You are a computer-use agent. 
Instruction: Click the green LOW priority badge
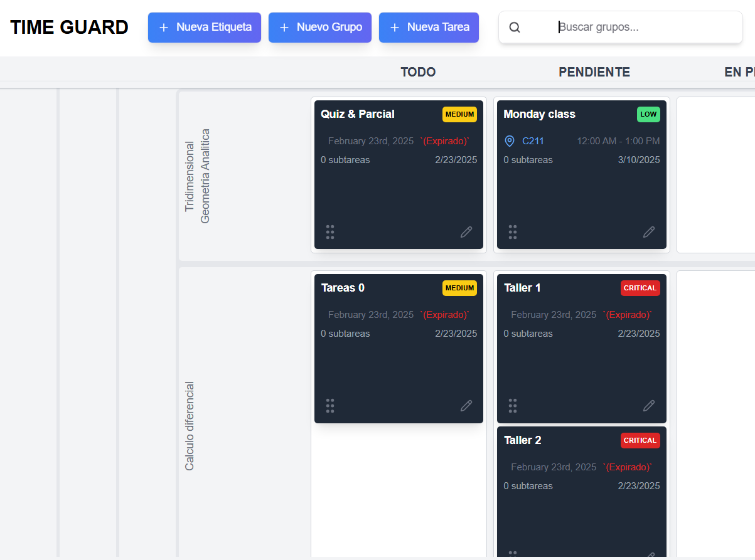648,114
